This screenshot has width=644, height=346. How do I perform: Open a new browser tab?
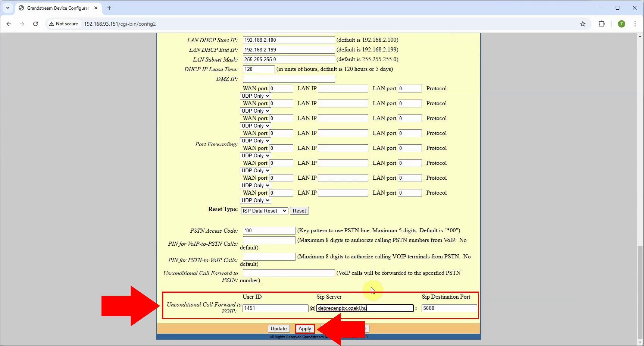109,8
